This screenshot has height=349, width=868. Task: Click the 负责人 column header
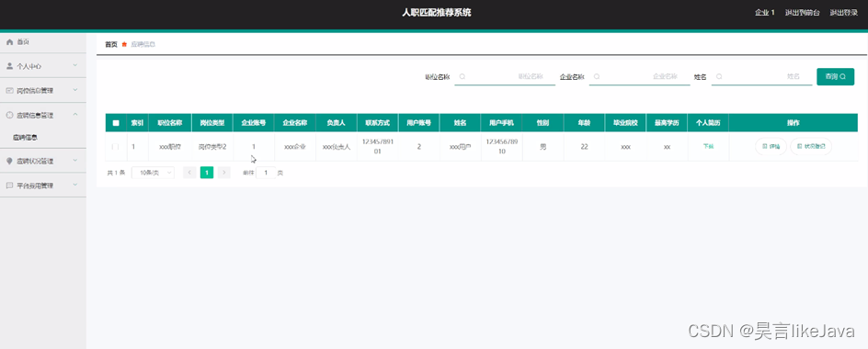point(336,123)
